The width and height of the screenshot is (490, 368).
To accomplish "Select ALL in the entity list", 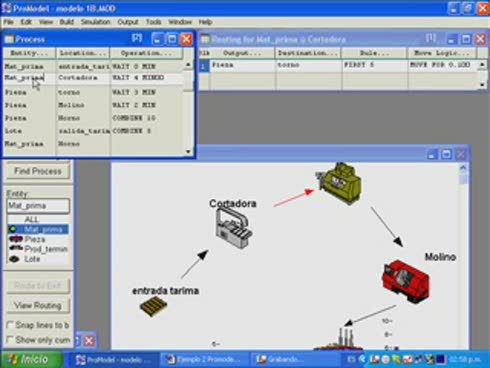I will [x=32, y=219].
